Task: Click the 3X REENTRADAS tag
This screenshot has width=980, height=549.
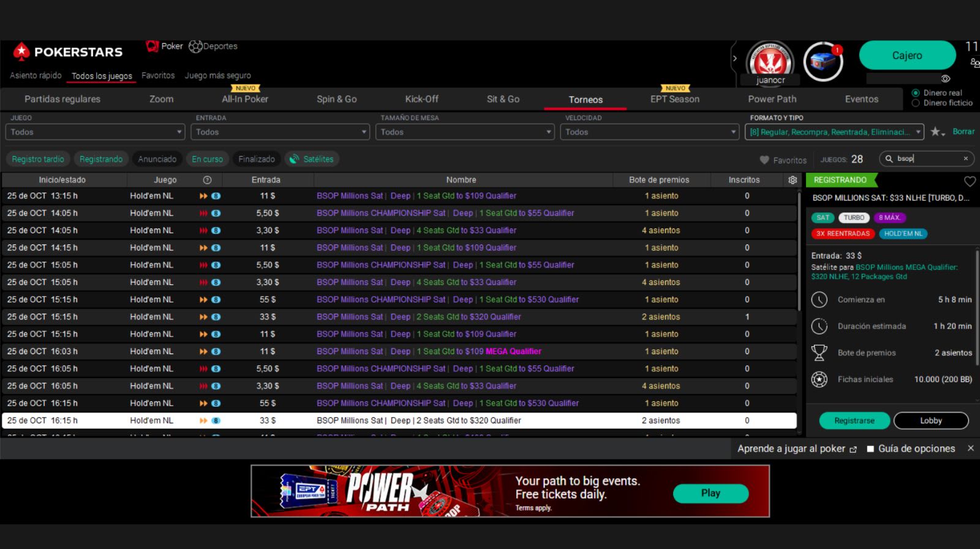Action: point(843,233)
